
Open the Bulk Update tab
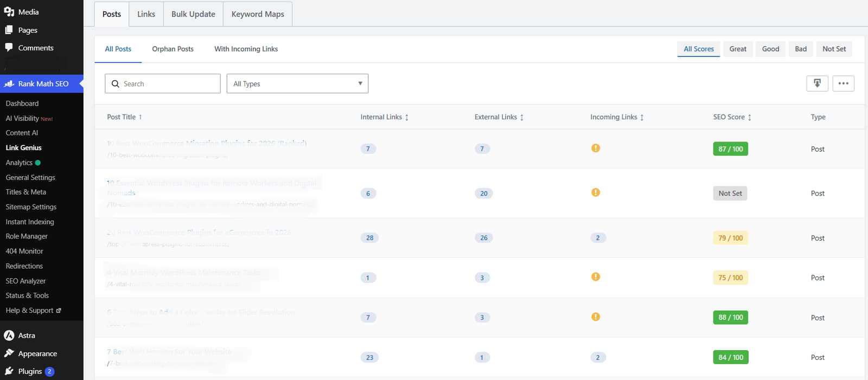point(193,14)
